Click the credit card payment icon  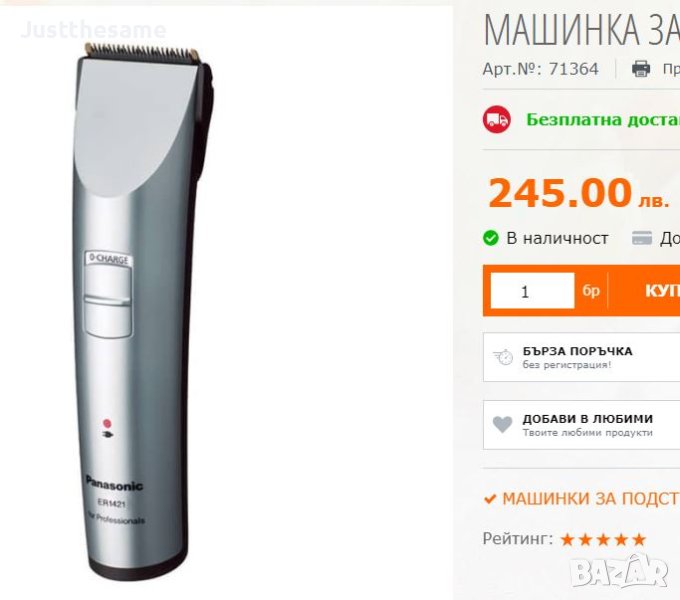pyautogui.click(x=642, y=238)
